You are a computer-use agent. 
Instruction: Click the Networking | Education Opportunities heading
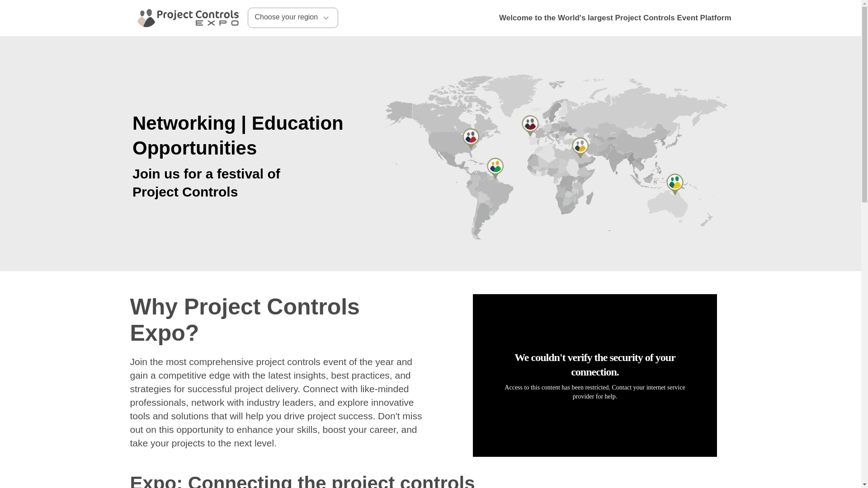coord(238,136)
